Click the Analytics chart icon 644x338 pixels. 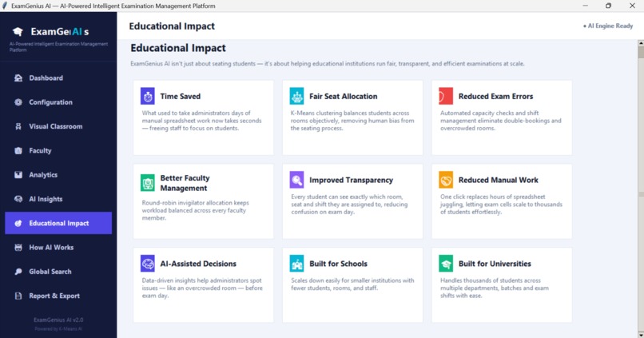[x=18, y=175]
